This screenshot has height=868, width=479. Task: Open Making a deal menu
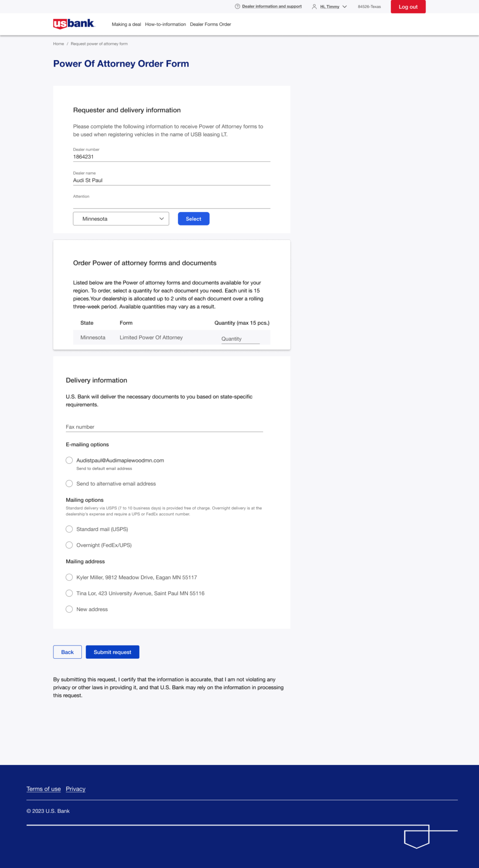(x=126, y=24)
